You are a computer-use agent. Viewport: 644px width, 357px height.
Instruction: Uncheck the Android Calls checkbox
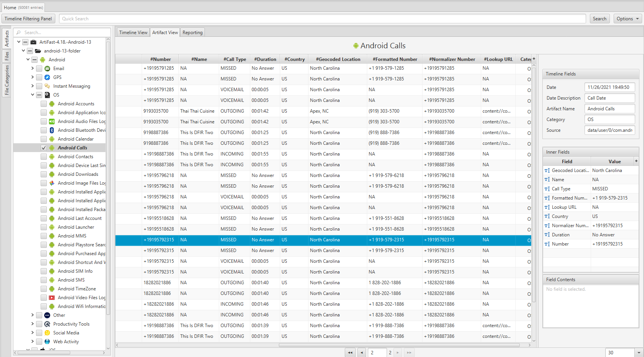tap(44, 148)
